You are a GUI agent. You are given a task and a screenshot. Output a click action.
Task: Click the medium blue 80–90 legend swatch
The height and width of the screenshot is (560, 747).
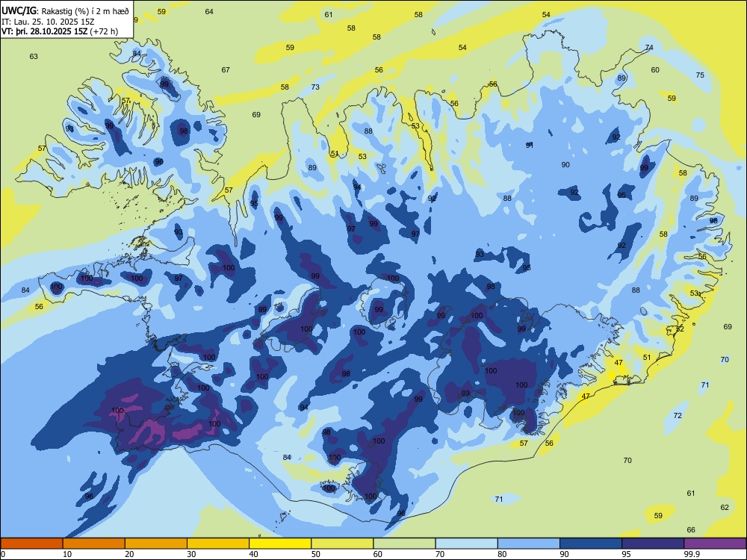pyautogui.click(x=529, y=544)
